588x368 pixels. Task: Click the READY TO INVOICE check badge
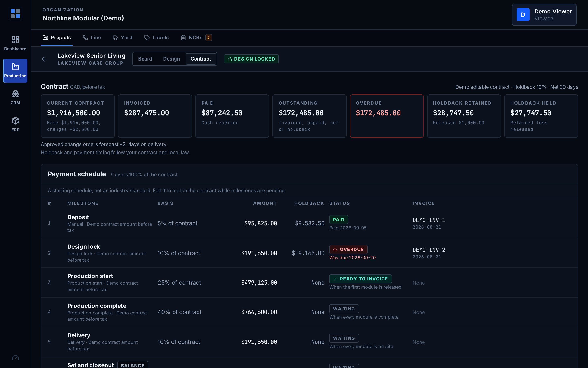coord(361,279)
